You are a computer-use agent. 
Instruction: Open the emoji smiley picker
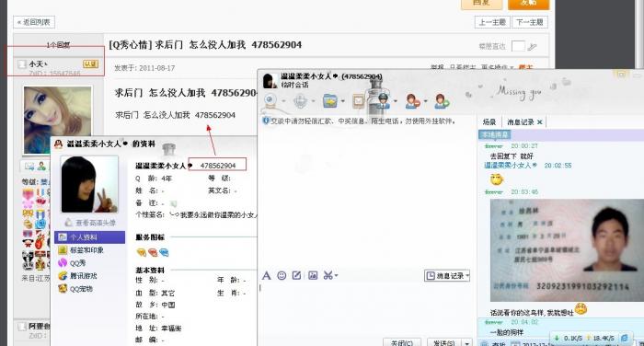pyautogui.click(x=282, y=275)
